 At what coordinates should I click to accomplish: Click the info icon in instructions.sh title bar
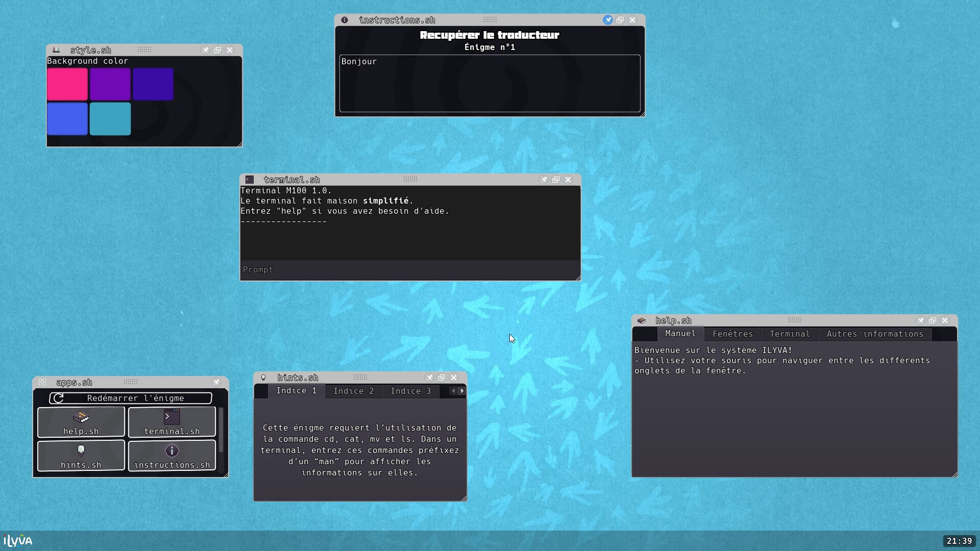(345, 20)
